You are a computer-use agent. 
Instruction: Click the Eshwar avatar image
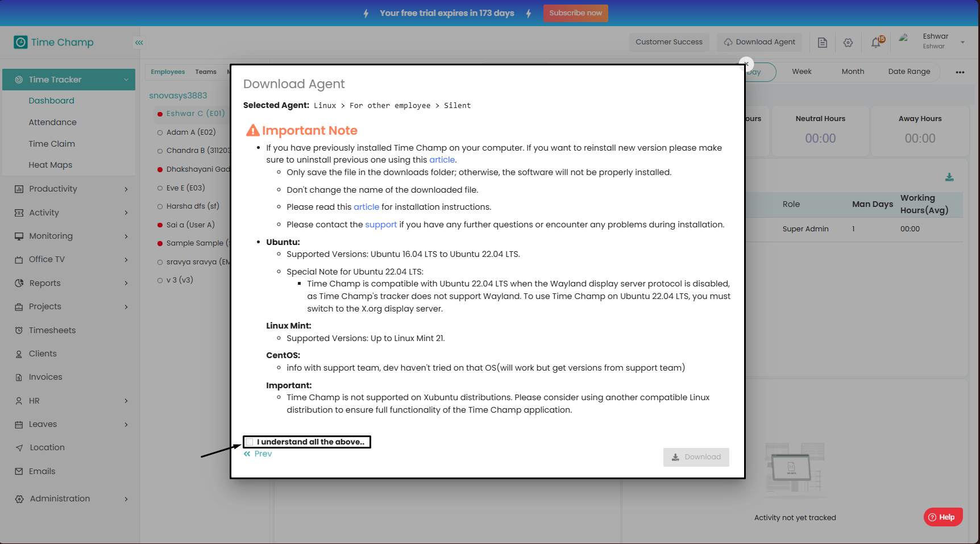(x=903, y=39)
